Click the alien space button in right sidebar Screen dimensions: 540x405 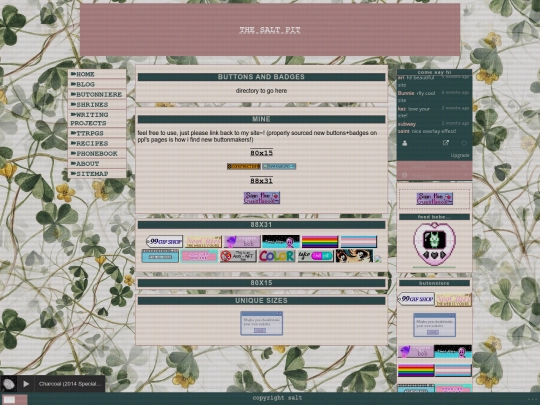[453, 352]
